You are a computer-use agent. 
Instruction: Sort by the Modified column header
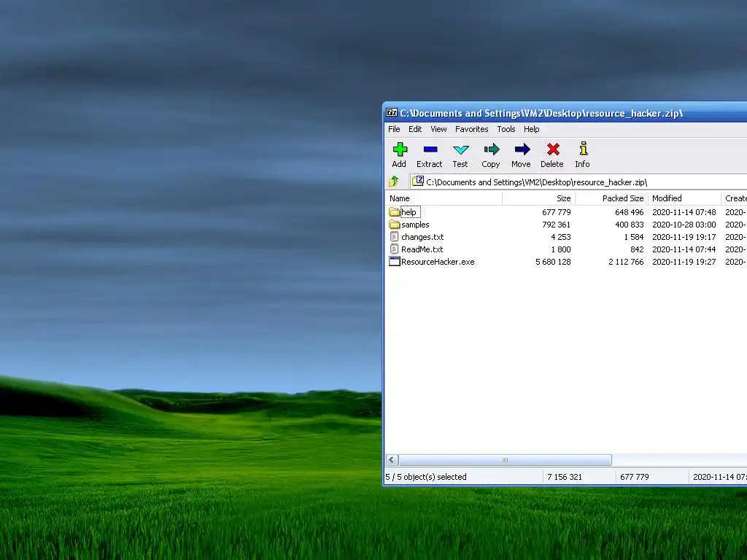coord(684,198)
